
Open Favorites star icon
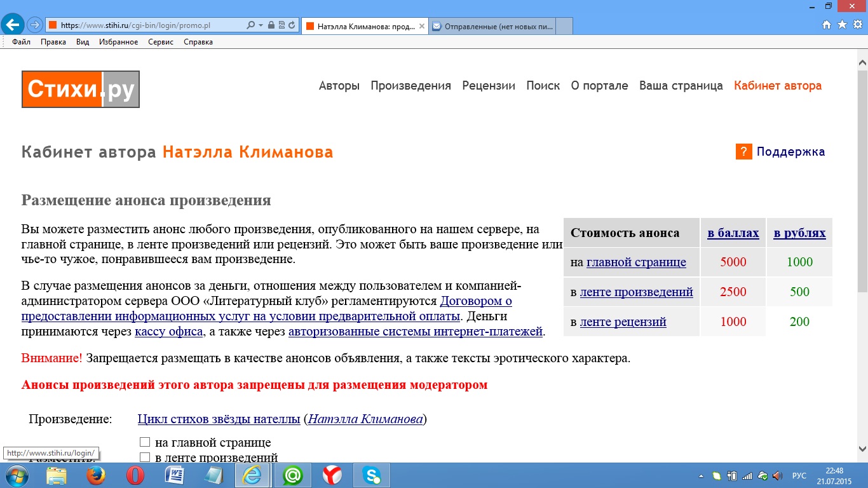842,25
